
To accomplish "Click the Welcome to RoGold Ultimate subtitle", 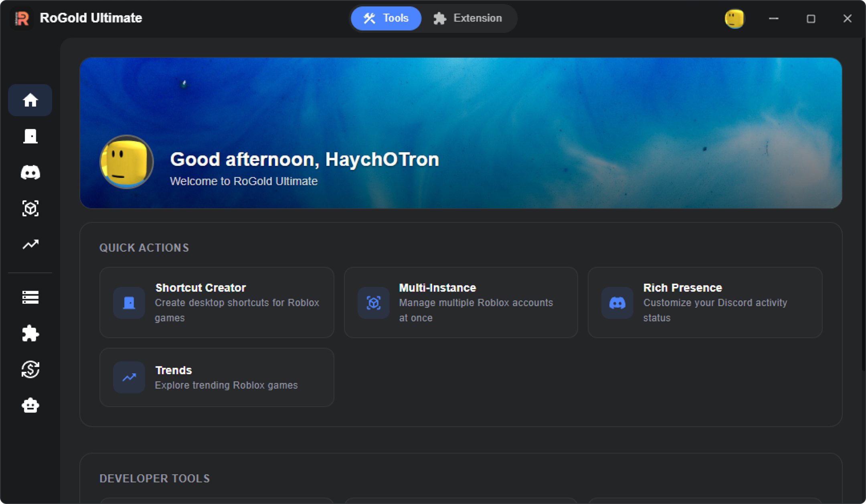I will point(244,181).
